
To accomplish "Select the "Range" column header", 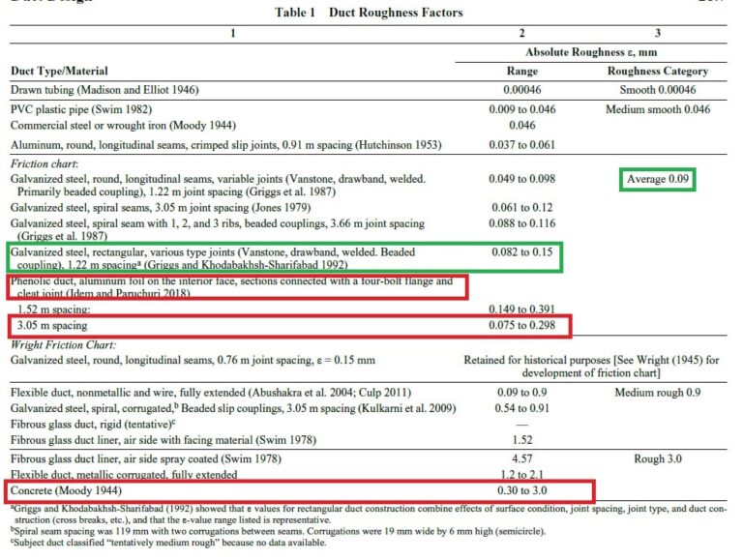I will pos(522,71).
